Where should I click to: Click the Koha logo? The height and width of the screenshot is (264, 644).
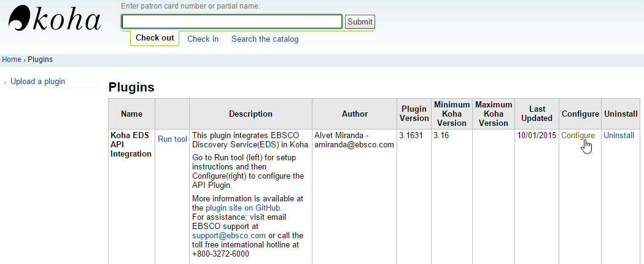(54, 18)
